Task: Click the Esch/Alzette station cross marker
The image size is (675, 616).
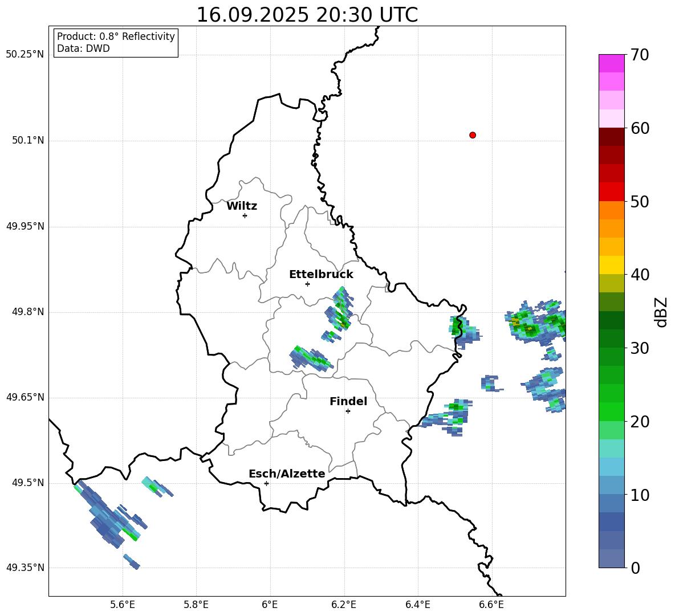Action: pyautogui.click(x=266, y=483)
